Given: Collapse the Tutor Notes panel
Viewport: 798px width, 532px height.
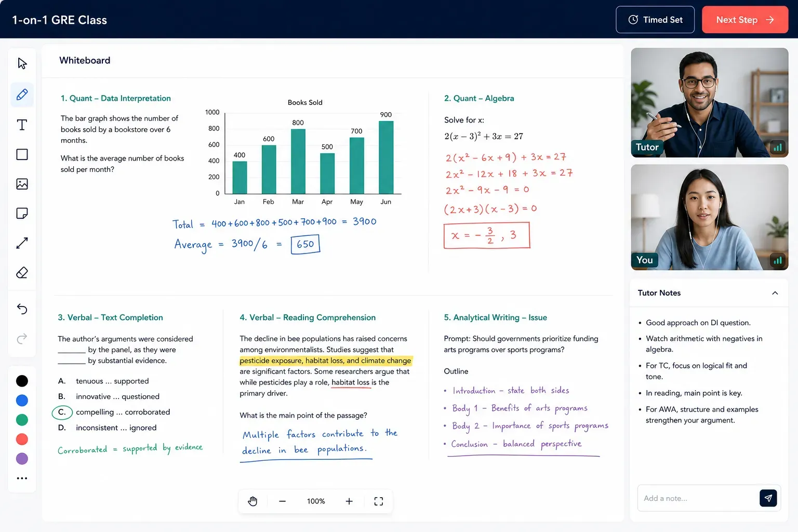Looking at the screenshot, I should point(775,293).
